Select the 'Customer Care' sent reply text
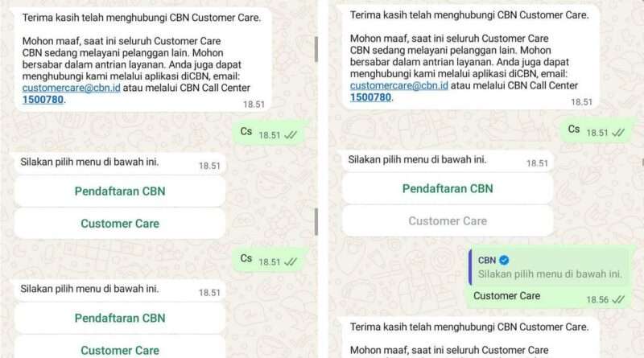Viewport: 644px width, 358px height. coord(506,296)
